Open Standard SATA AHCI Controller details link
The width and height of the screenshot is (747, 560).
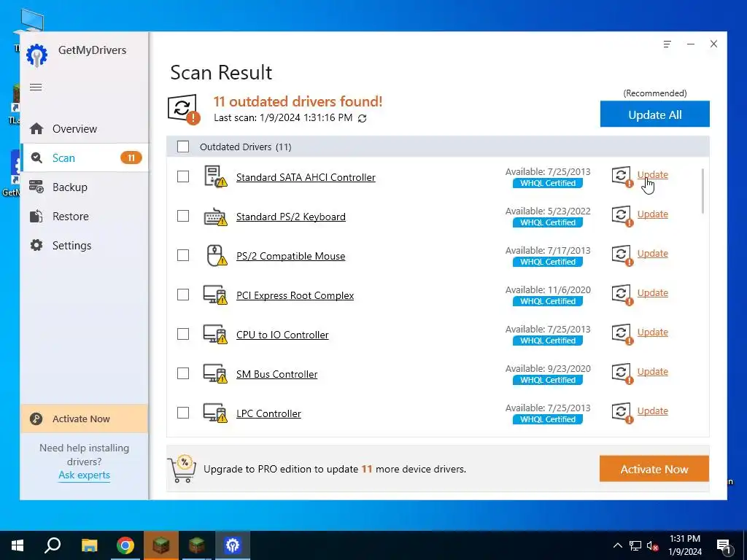click(x=306, y=177)
